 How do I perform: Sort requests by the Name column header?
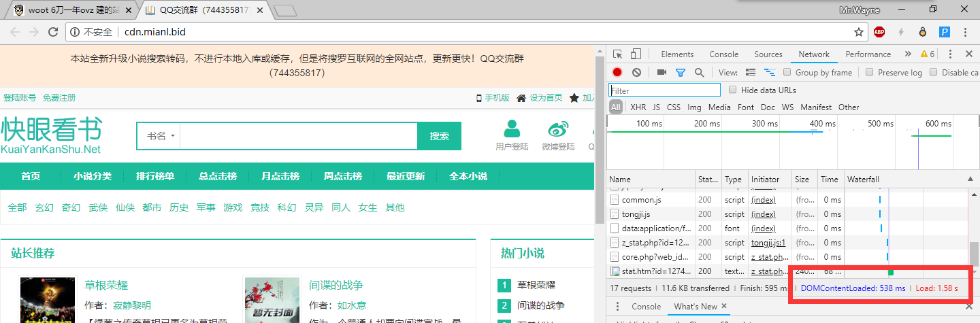651,180
